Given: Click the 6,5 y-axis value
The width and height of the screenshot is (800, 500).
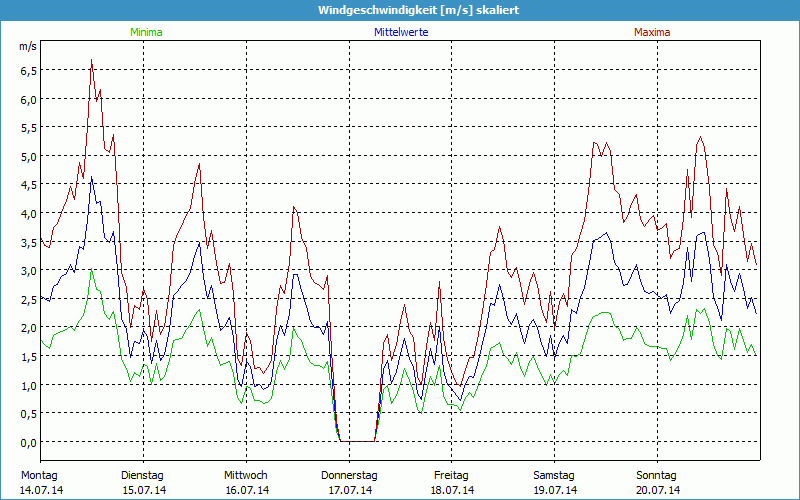Looking at the screenshot, I should tap(29, 71).
